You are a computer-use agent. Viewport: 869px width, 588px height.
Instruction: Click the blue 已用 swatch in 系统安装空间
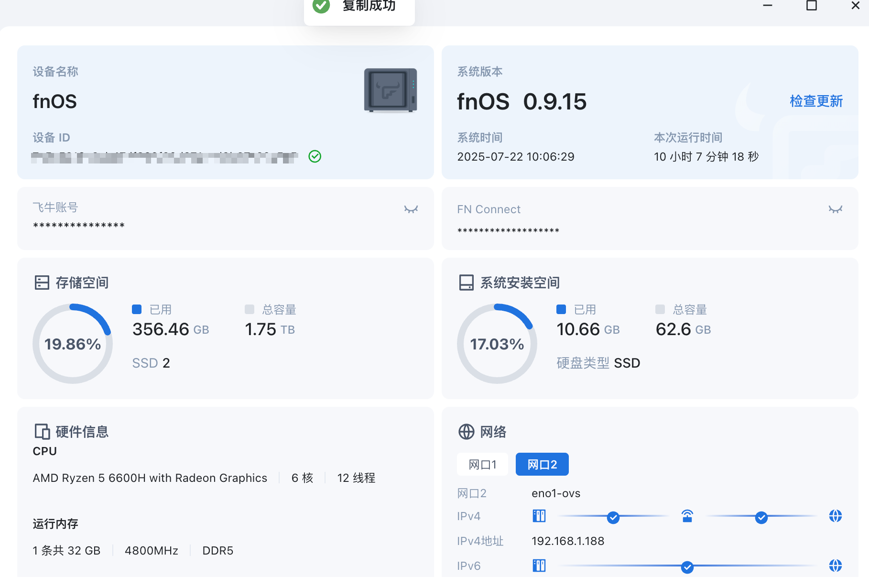561,309
